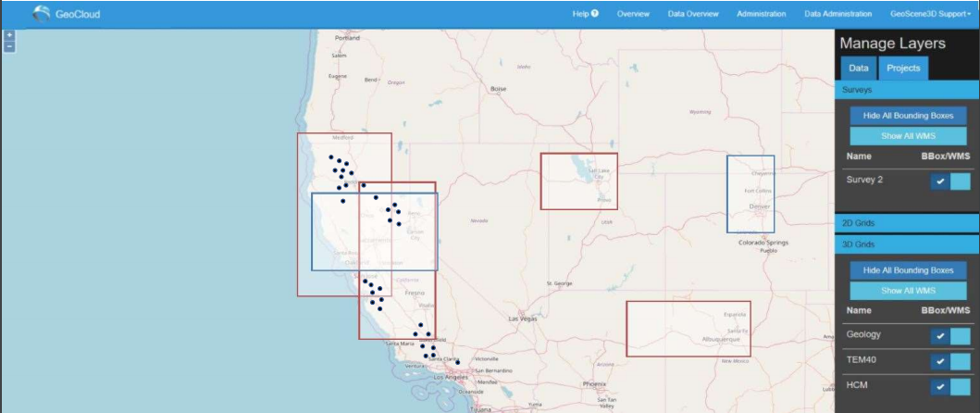Click Show All WMS under Surveys
Viewport: 980px width, 413px height.
pyautogui.click(x=908, y=136)
